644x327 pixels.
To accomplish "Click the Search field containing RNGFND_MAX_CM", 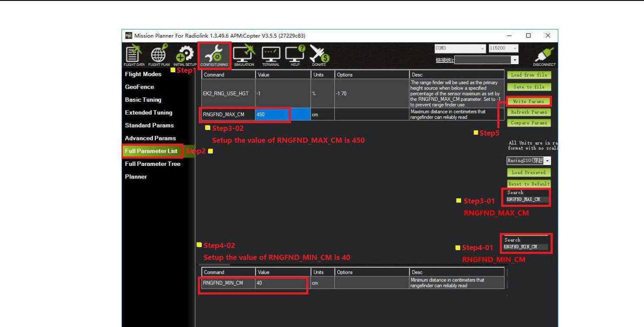I will tap(527, 200).
